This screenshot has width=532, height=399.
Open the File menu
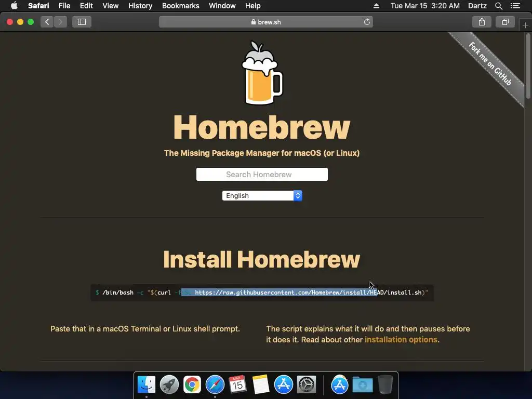(64, 6)
